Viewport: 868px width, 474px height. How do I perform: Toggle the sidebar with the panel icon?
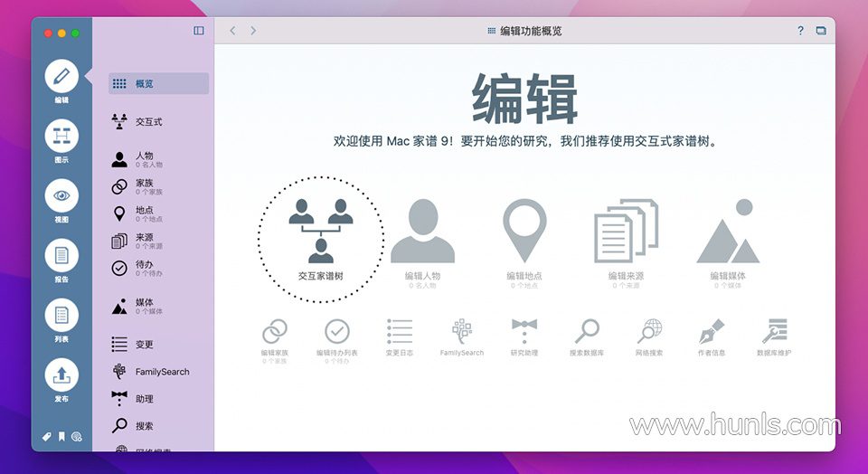[199, 31]
